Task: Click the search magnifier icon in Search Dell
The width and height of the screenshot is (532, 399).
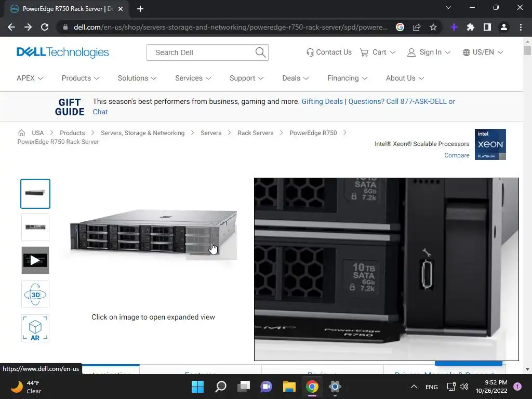Action: pyautogui.click(x=260, y=52)
